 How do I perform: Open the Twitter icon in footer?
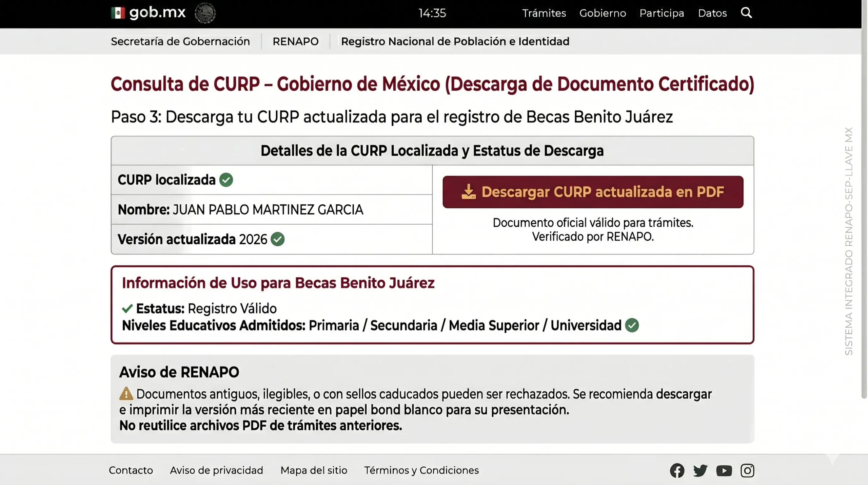[700, 470]
